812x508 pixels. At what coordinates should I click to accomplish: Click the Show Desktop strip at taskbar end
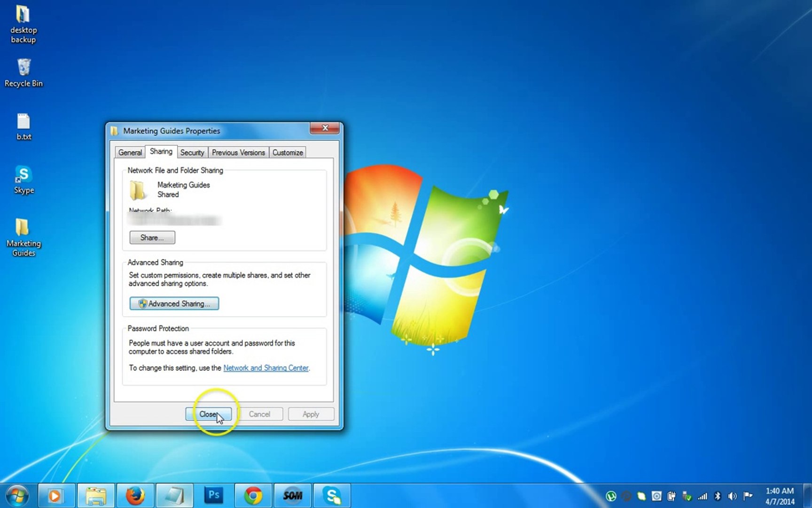(807, 496)
